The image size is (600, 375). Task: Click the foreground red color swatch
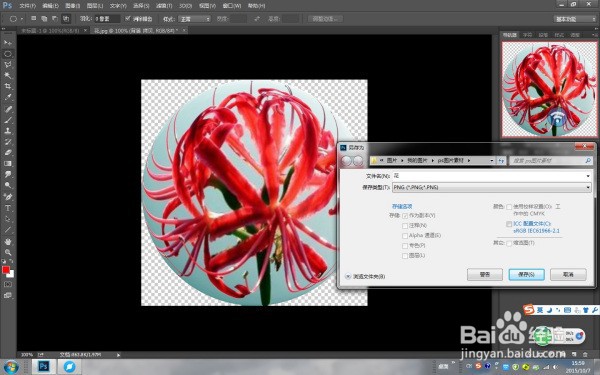[x=6, y=270]
